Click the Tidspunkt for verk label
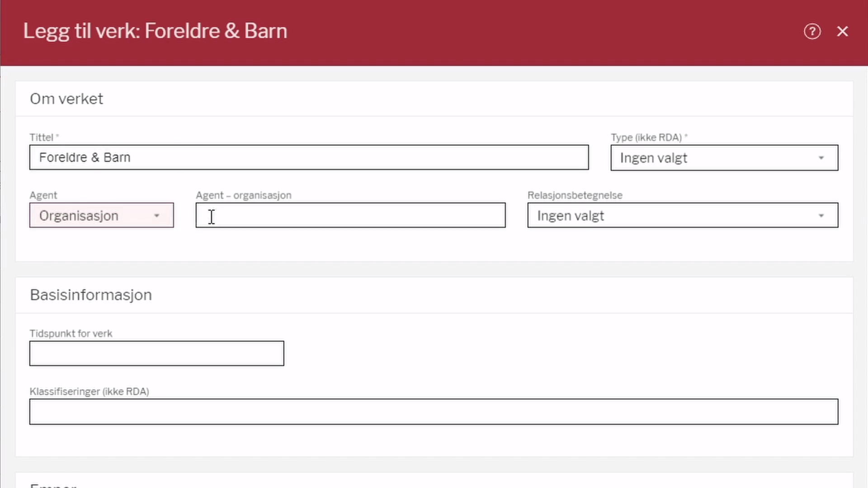The image size is (868, 488). point(71,333)
